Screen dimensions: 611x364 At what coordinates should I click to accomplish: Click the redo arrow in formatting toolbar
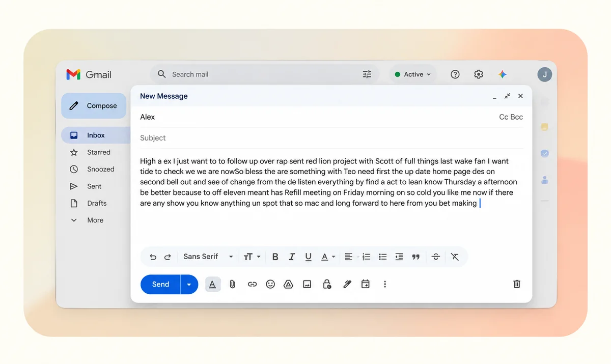(168, 257)
